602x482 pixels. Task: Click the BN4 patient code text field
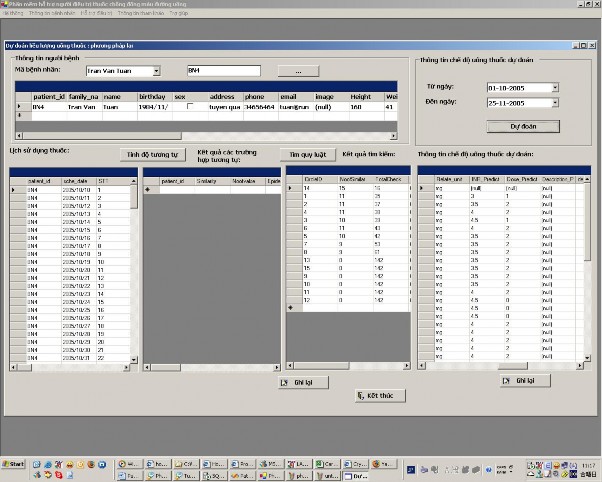coord(223,71)
